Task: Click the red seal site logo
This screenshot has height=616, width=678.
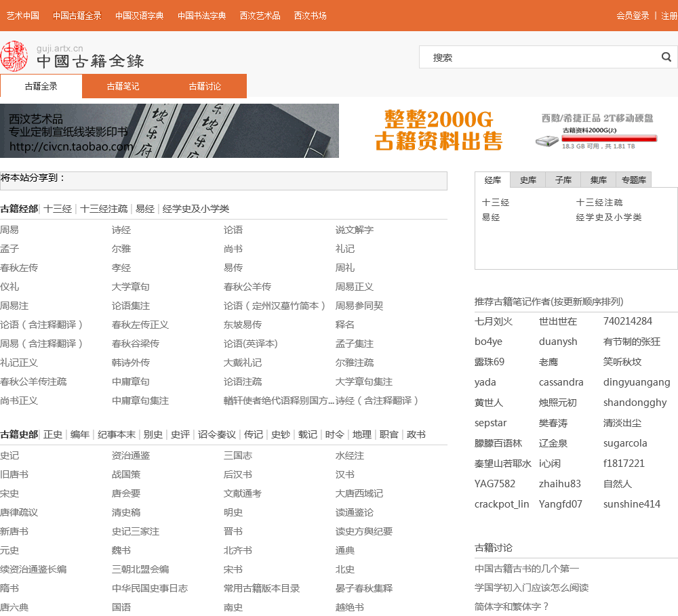Action: coord(14,56)
